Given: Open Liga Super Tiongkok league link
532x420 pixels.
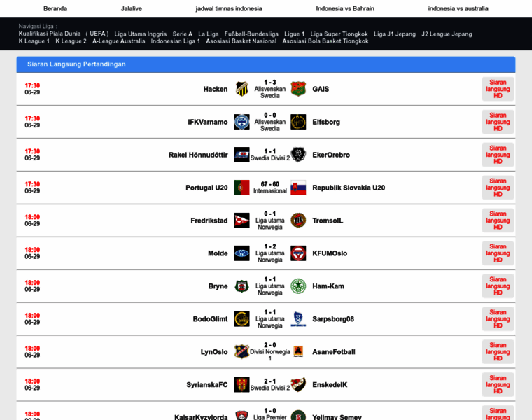Looking at the screenshot, I should 339,34.
